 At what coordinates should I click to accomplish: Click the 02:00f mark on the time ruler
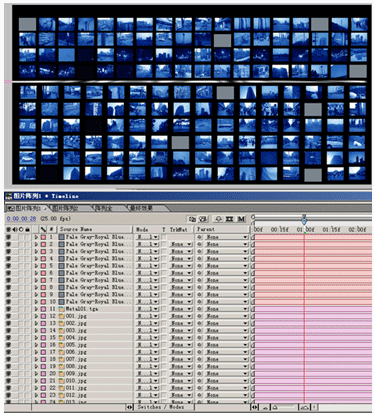click(357, 229)
